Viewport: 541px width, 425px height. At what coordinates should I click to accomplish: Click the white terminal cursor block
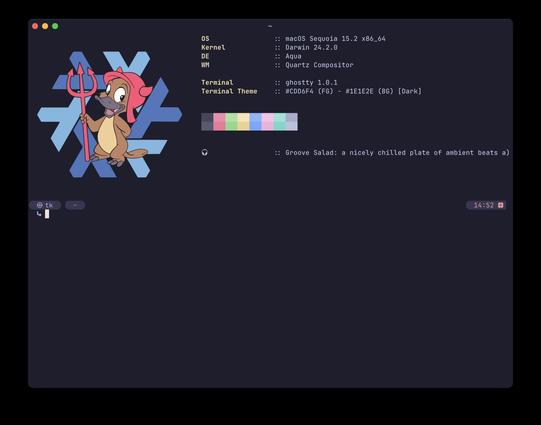[47, 214]
